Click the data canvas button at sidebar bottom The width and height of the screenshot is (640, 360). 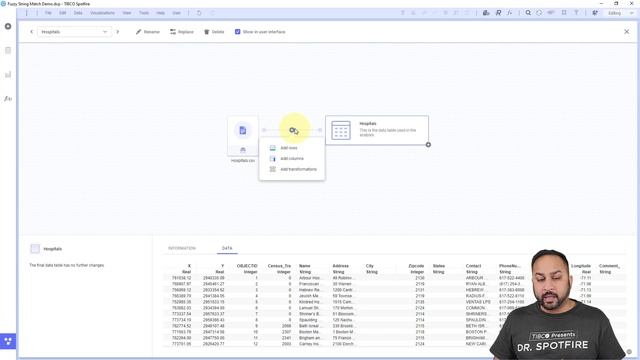[8, 341]
